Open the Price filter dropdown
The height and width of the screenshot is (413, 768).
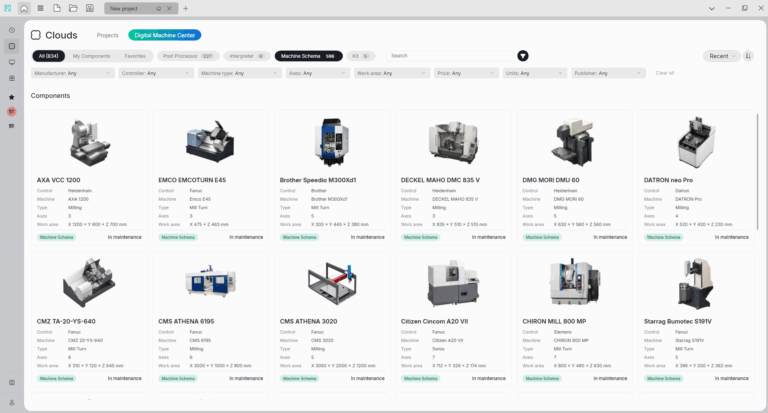(x=466, y=73)
